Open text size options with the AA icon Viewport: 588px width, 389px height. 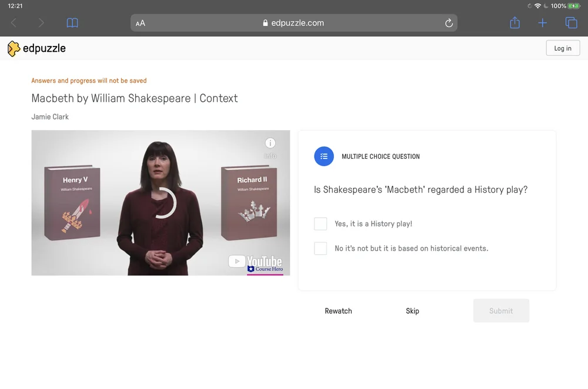[x=140, y=22]
